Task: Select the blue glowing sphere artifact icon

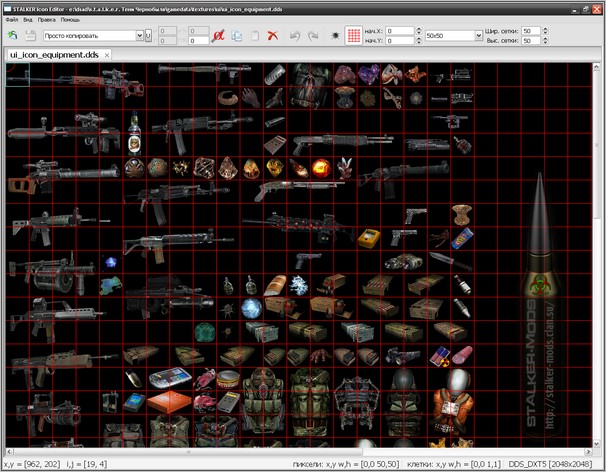Action: tap(252, 308)
